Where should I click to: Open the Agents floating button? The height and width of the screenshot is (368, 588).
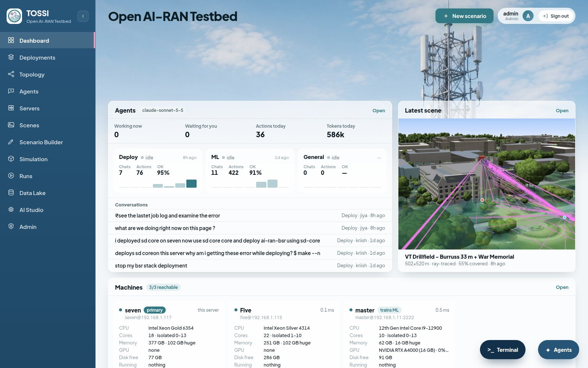[558, 350]
